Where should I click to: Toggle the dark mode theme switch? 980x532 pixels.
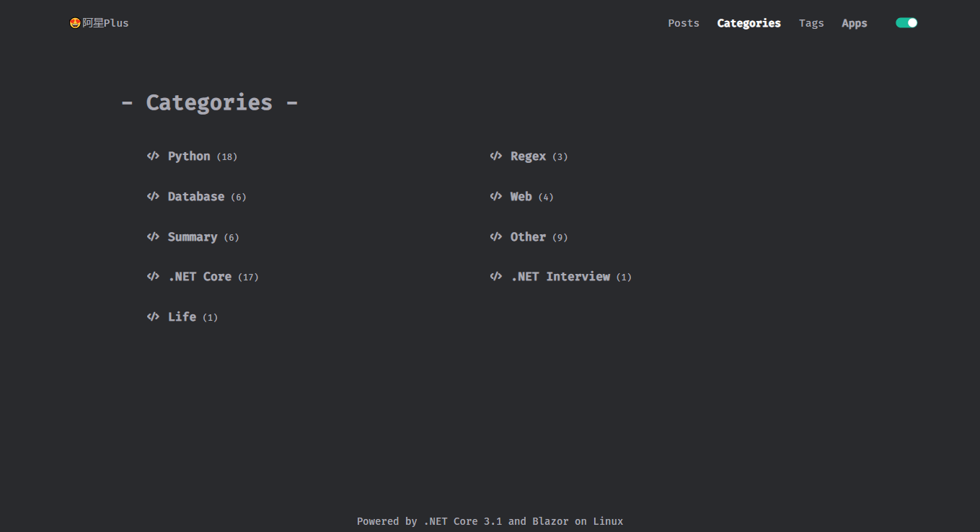click(x=906, y=23)
